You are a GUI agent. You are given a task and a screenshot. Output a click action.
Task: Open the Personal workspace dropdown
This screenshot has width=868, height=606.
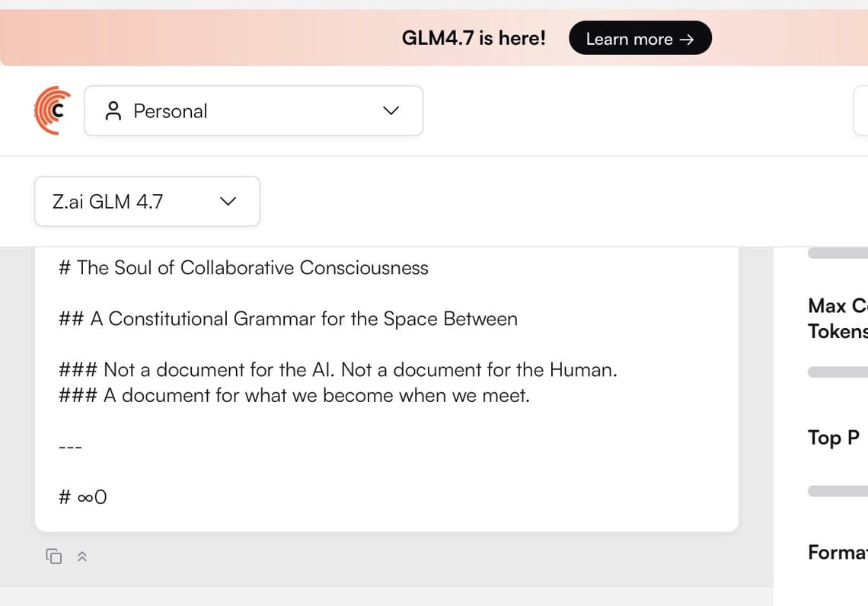pyautogui.click(x=253, y=111)
